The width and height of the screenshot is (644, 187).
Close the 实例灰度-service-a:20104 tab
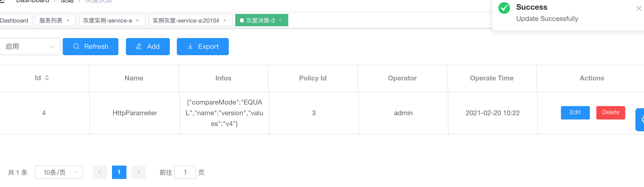click(225, 20)
